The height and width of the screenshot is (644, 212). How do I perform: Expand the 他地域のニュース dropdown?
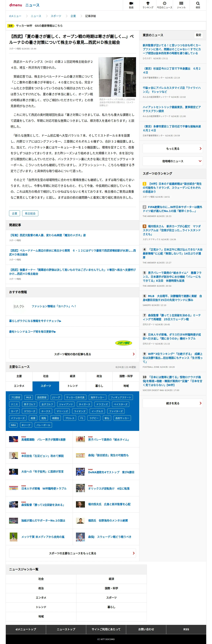[173, 161]
